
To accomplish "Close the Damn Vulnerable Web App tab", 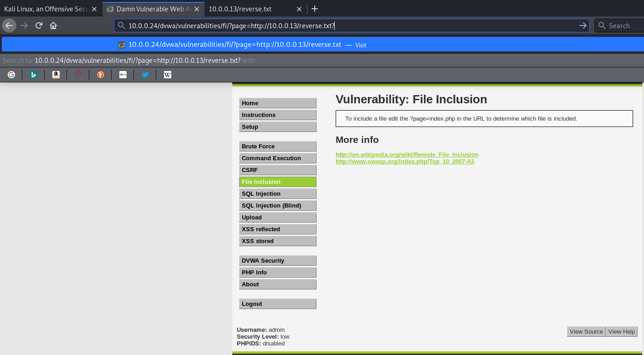I will click(196, 9).
